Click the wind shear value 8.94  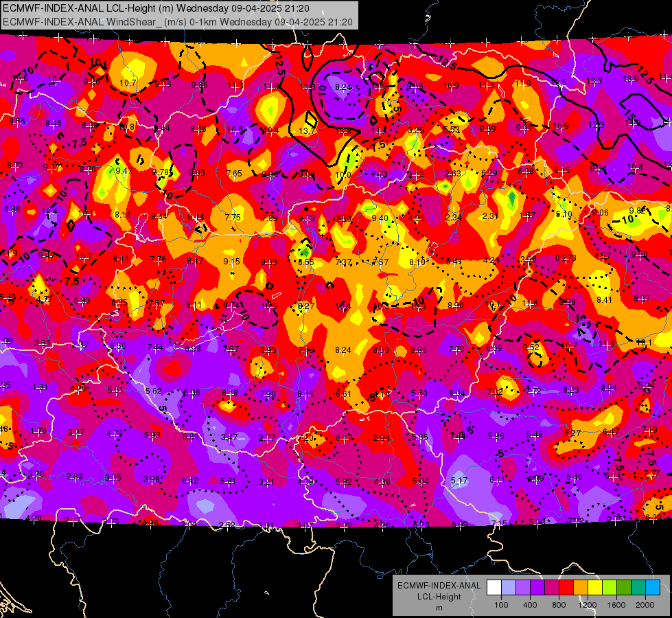609,388
